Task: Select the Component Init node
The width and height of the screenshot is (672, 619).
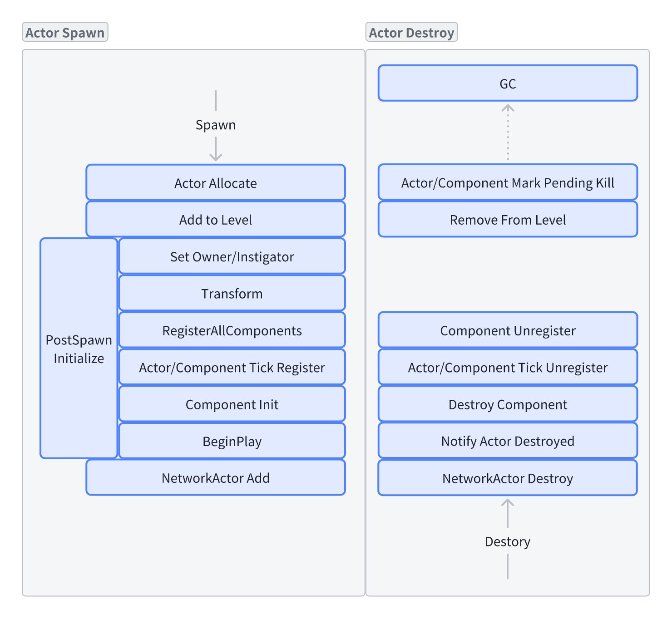Action: 232,404
